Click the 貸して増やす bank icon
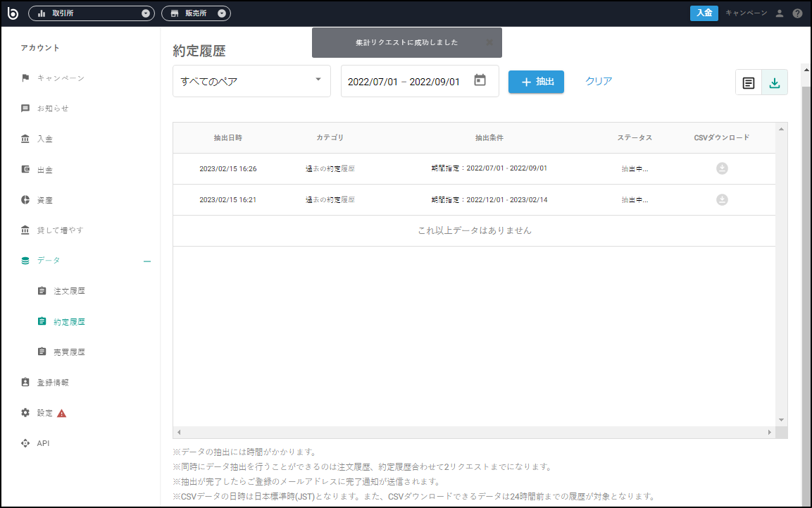812x508 pixels. click(25, 230)
